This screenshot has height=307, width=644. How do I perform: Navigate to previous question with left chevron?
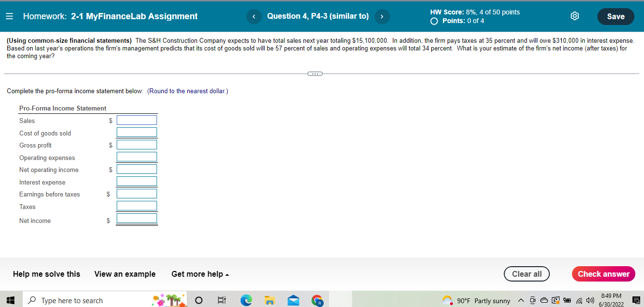click(x=254, y=16)
